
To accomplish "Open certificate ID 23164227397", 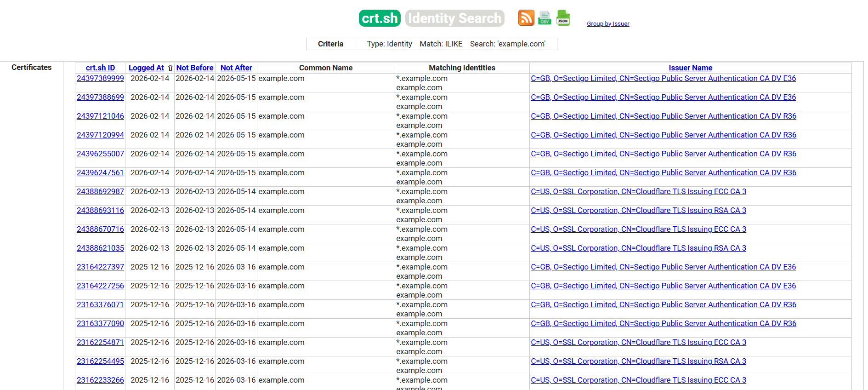I will coord(100,267).
